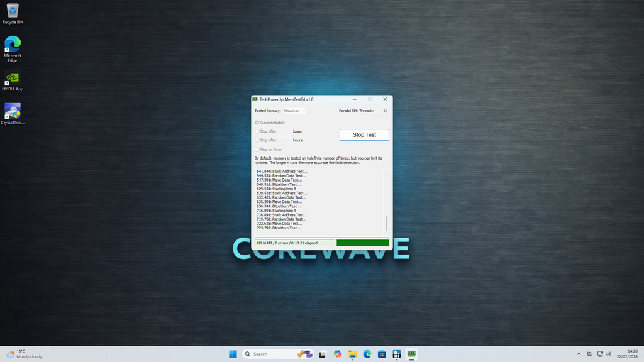Image resolution: width=644 pixels, height=362 pixels.
Task: Select the Stop after loops option
Action: (257, 131)
